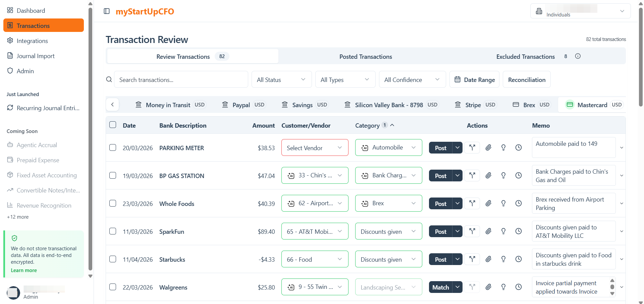Tick the select-all header checkbox
The height and width of the screenshot is (304, 644).
tap(113, 125)
